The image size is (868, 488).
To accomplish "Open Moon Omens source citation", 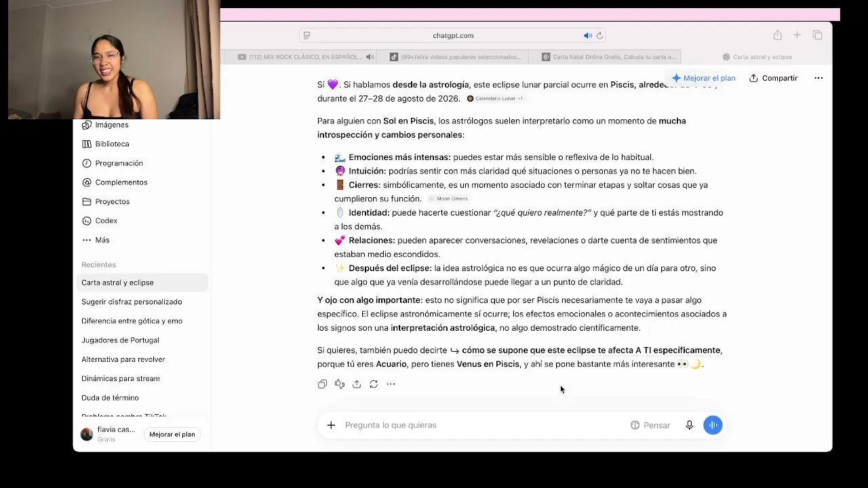I will pyautogui.click(x=448, y=199).
